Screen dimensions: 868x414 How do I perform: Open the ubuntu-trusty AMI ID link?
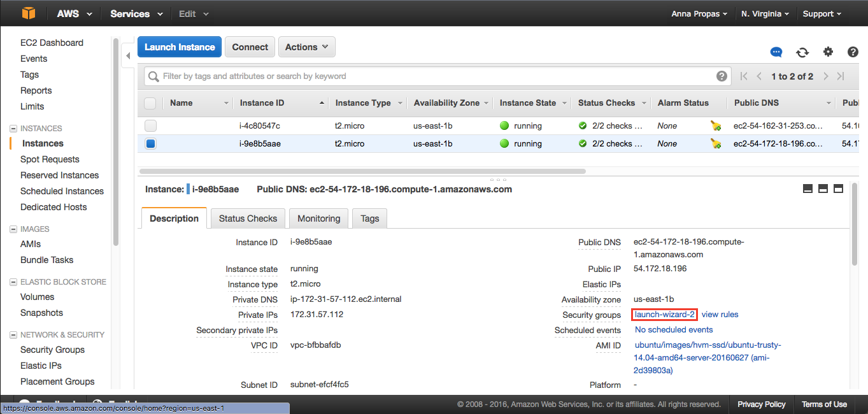tap(708, 357)
